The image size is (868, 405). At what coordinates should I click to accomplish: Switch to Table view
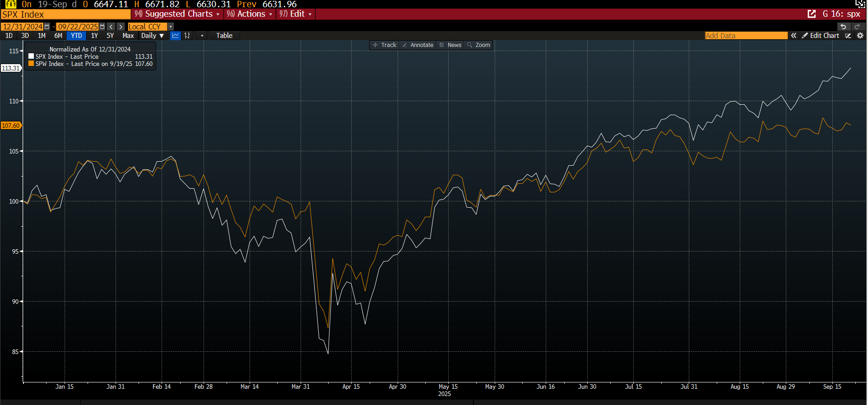[x=224, y=36]
